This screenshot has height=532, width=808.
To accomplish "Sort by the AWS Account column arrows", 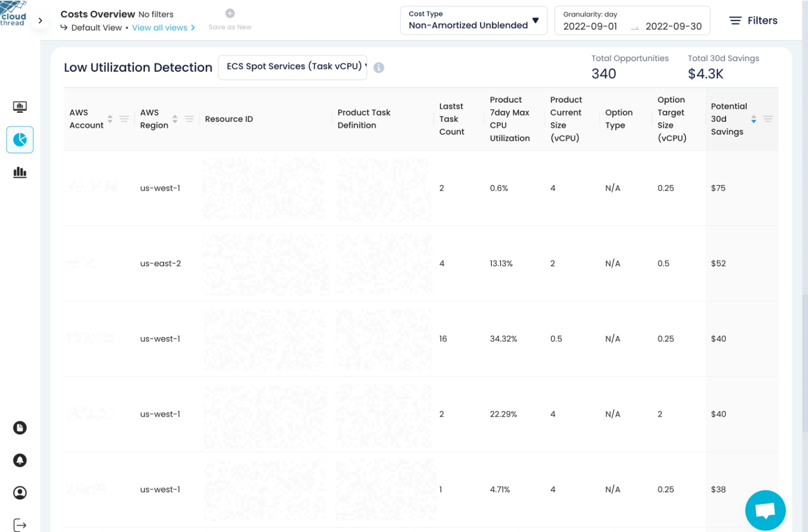I will pyautogui.click(x=110, y=119).
